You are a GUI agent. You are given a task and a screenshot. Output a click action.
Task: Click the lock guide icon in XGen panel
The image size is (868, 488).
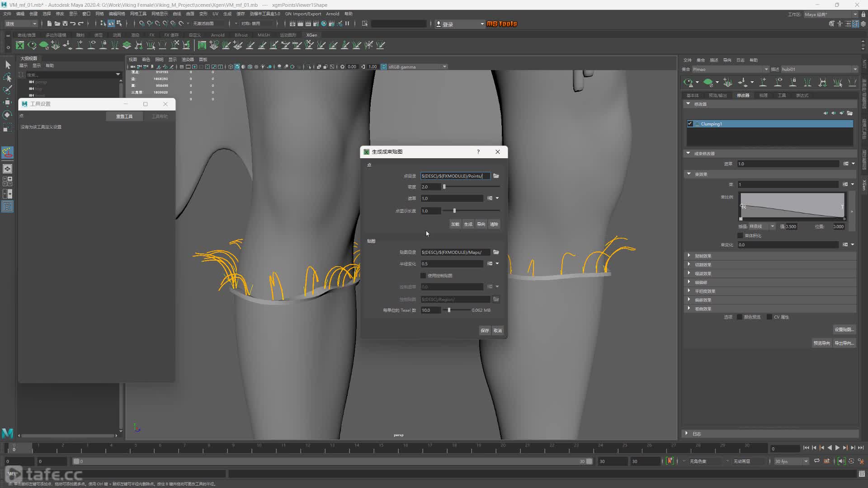(793, 82)
